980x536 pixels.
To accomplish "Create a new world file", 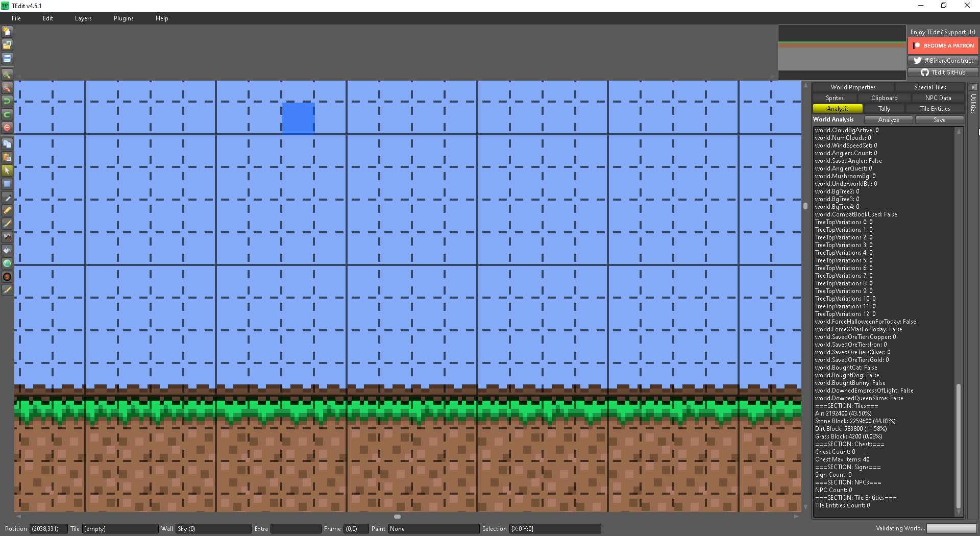I will click(x=7, y=32).
